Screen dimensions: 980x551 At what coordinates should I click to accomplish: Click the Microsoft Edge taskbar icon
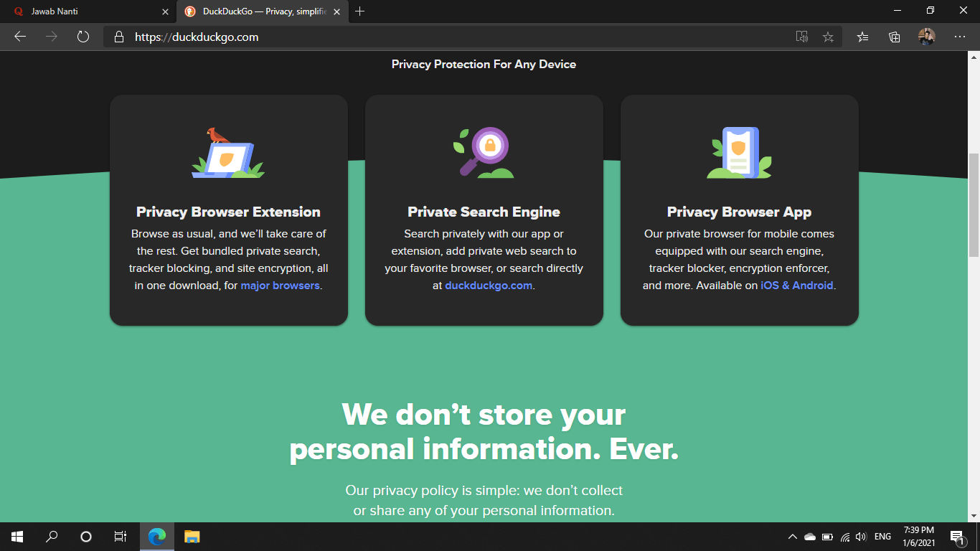point(157,536)
